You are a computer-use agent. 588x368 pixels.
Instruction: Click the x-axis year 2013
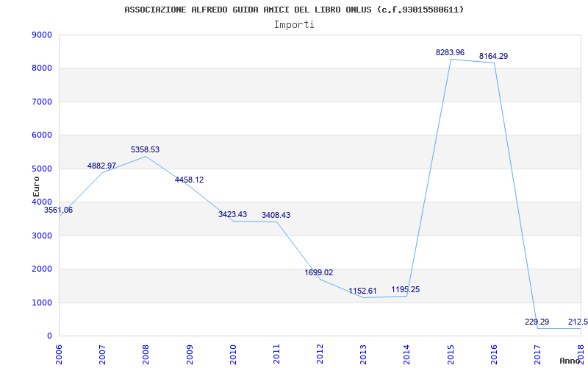coord(363,355)
